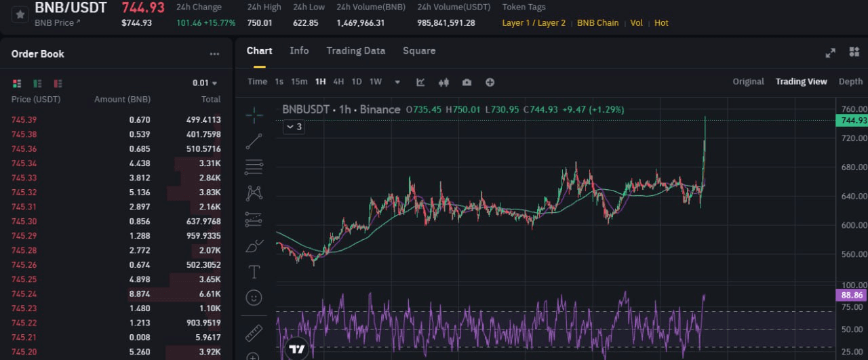Set chart interval to 1W
Screen dimensions: 868x360
point(375,82)
